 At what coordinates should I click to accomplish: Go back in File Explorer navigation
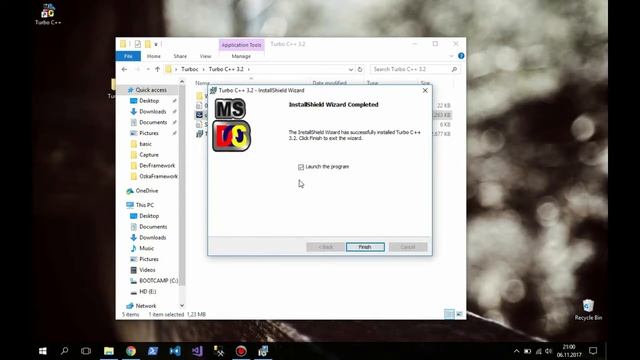pyautogui.click(x=124, y=69)
